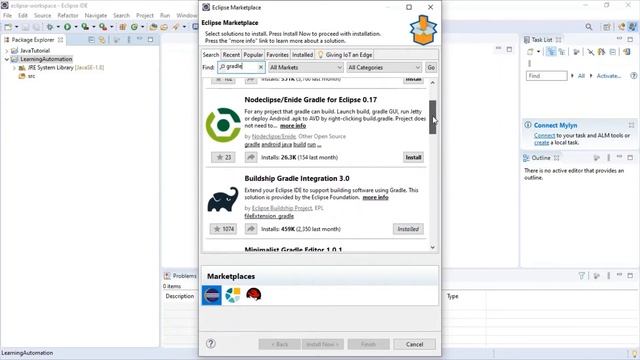Switch to the Favorites tab
This screenshot has width=640, height=360.
pyautogui.click(x=278, y=55)
